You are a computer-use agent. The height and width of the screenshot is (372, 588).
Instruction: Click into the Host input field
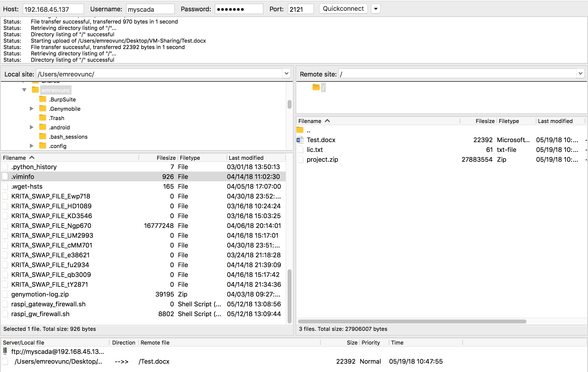[x=53, y=9]
